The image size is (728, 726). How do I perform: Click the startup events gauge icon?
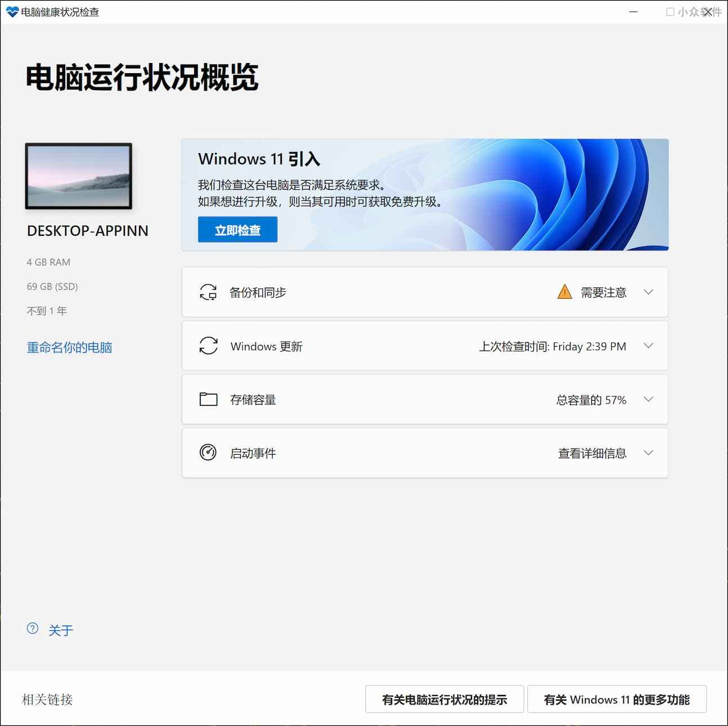click(208, 452)
